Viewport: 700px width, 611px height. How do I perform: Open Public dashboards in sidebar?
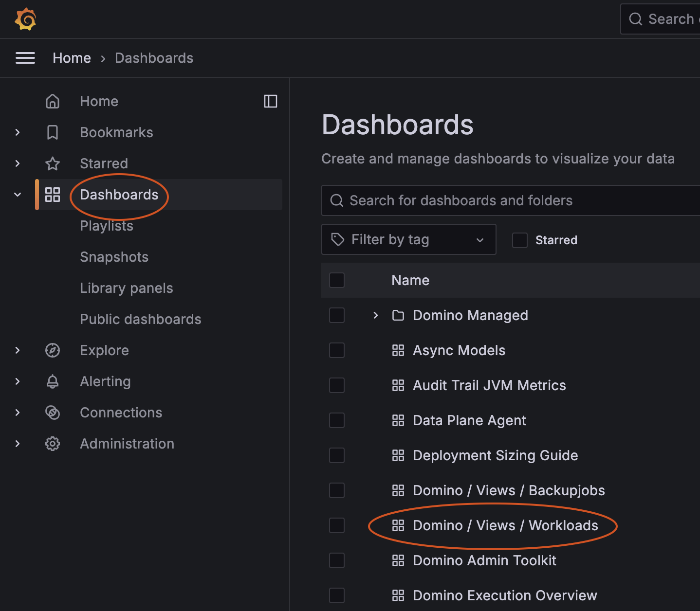click(x=141, y=319)
